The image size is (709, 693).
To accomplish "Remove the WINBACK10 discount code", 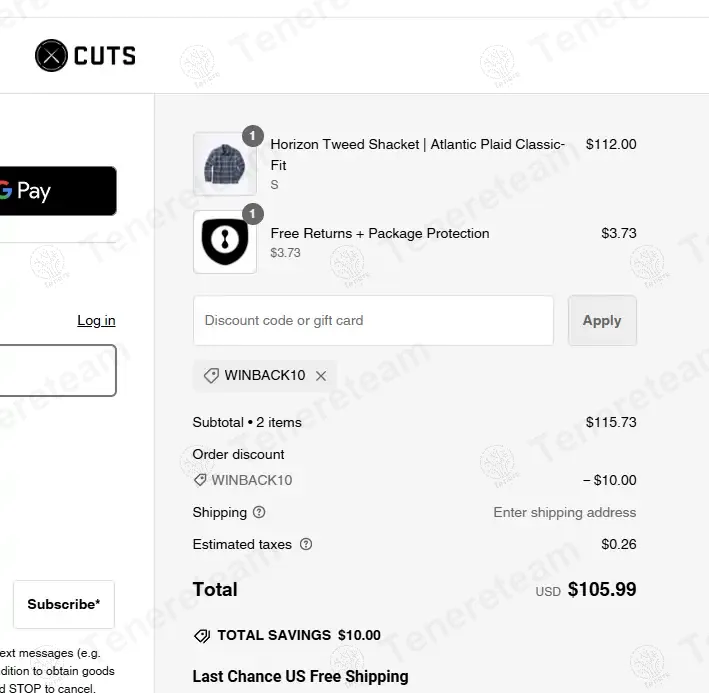I will click(321, 376).
